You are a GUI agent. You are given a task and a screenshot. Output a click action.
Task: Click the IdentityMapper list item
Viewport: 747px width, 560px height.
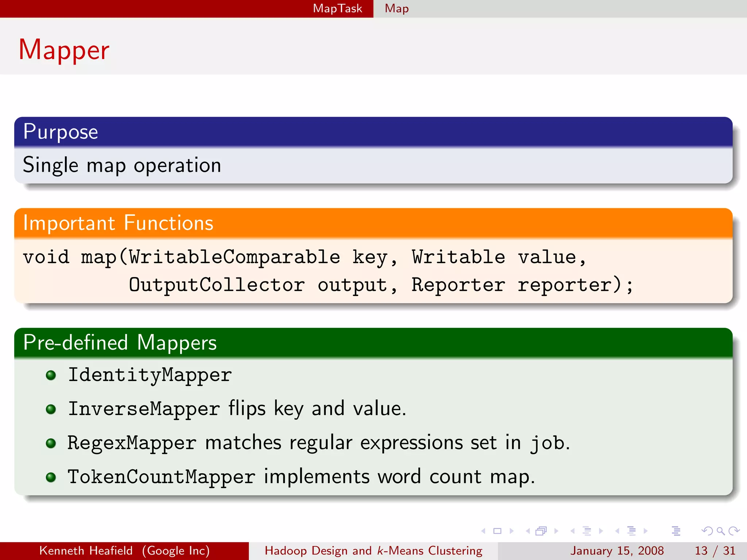150,375
